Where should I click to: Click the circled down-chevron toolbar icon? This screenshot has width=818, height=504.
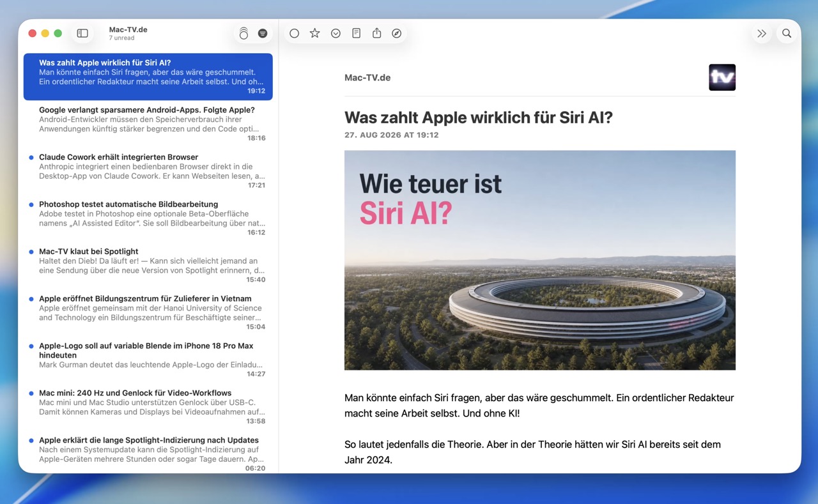336,33
